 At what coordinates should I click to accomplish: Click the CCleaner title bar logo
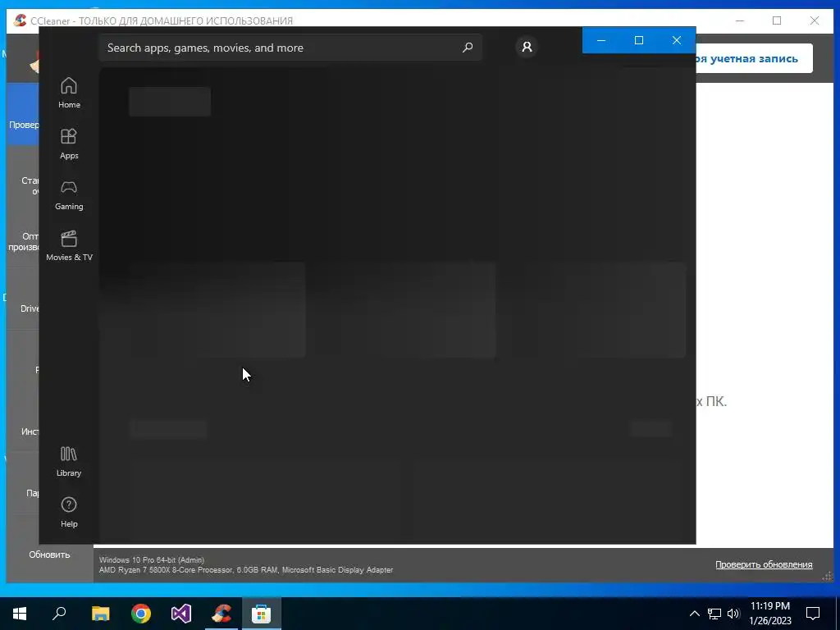point(21,21)
